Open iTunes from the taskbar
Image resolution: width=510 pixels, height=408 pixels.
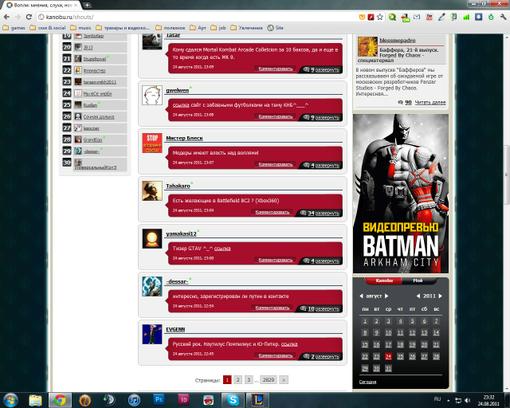pyautogui.click(x=134, y=400)
